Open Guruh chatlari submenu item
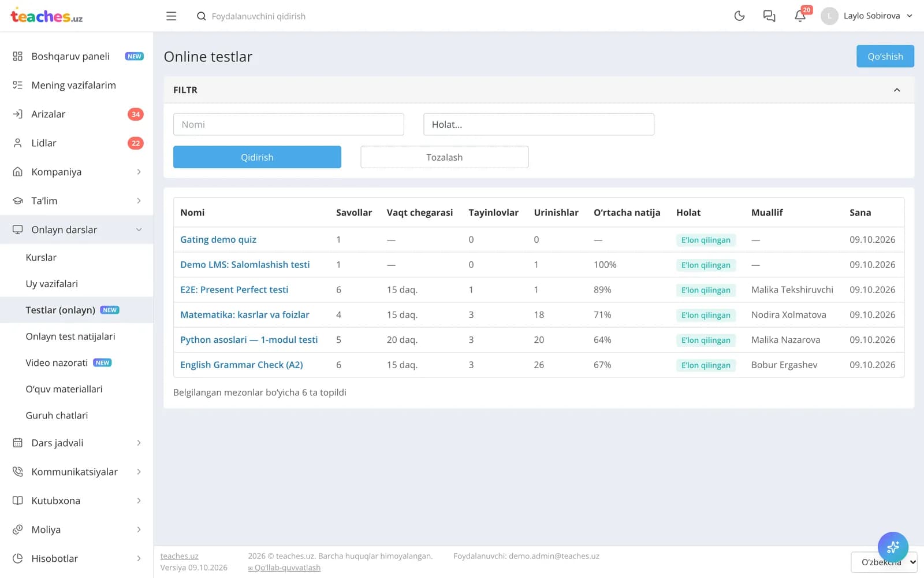This screenshot has width=924, height=578. point(57,415)
